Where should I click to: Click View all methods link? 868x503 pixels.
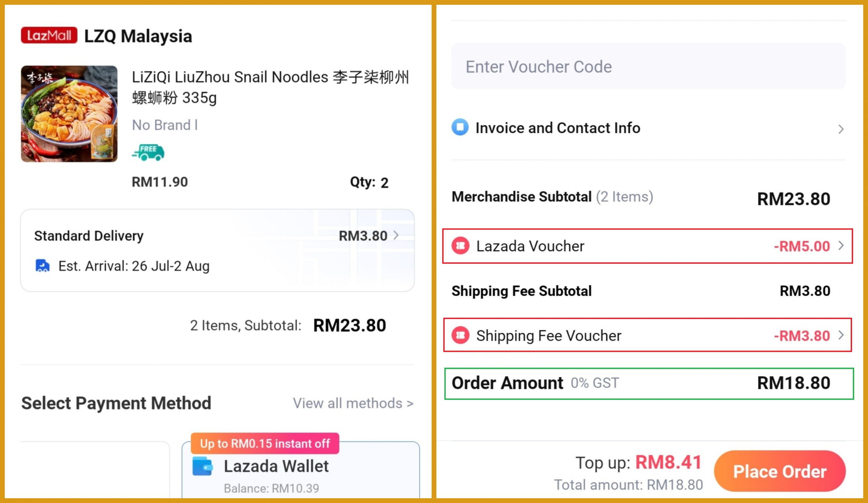[x=353, y=403]
